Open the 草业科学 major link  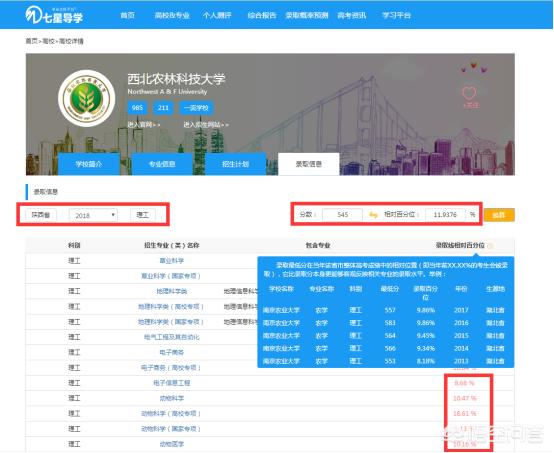pos(172,261)
